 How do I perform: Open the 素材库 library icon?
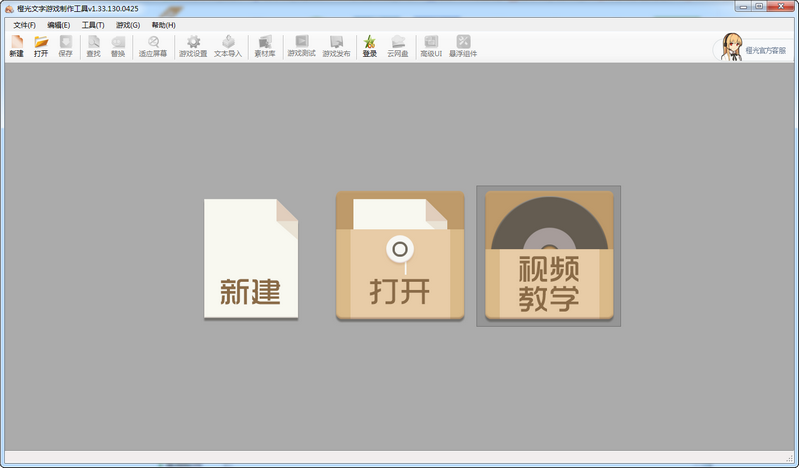265,46
